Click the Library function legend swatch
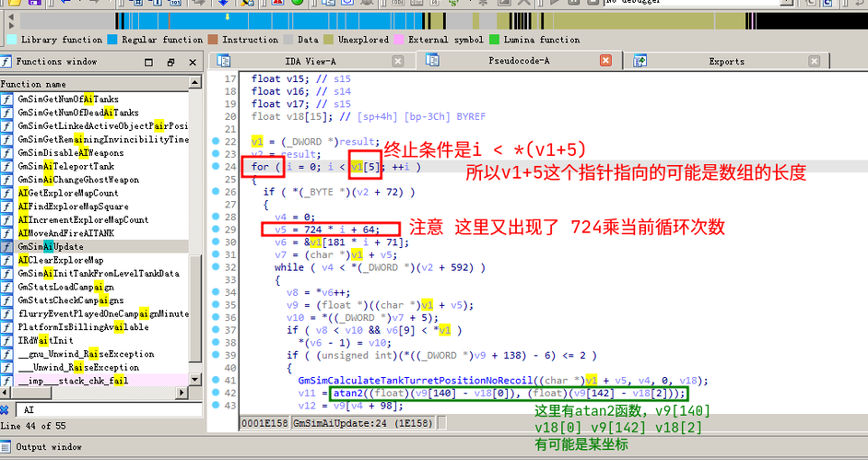This screenshot has width=868, height=460. coord(12,40)
